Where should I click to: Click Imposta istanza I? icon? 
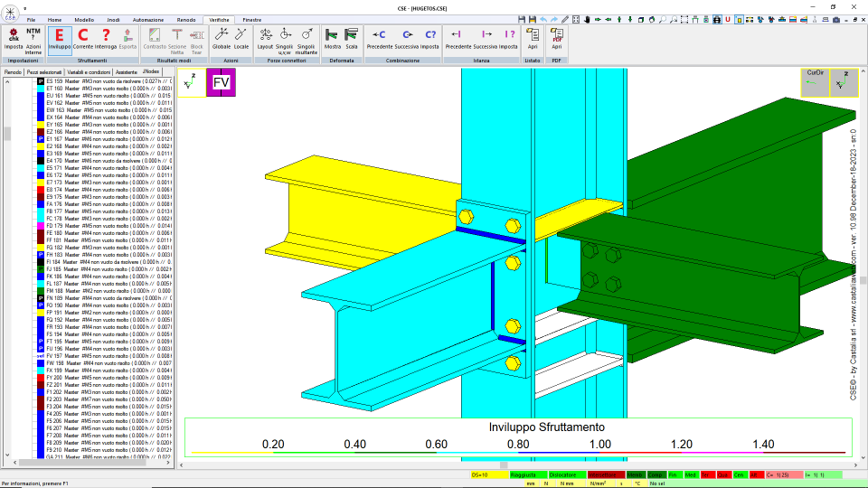[508, 39]
